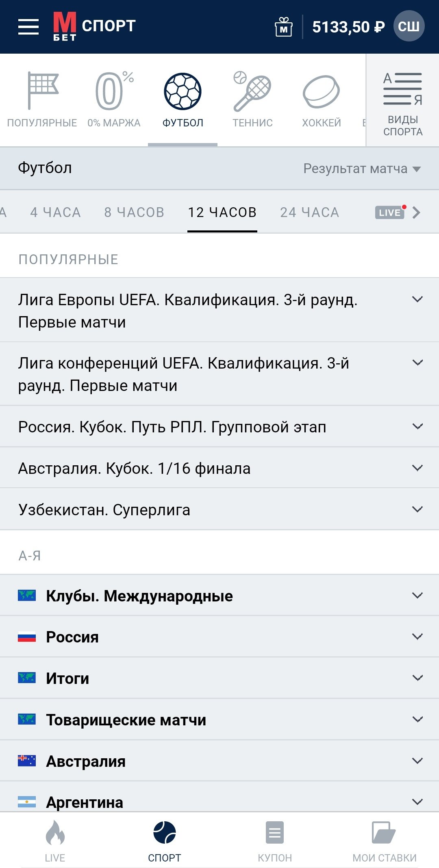This screenshot has height=868, width=439.
Task: Switch to the 24 часа tab
Action: click(309, 213)
